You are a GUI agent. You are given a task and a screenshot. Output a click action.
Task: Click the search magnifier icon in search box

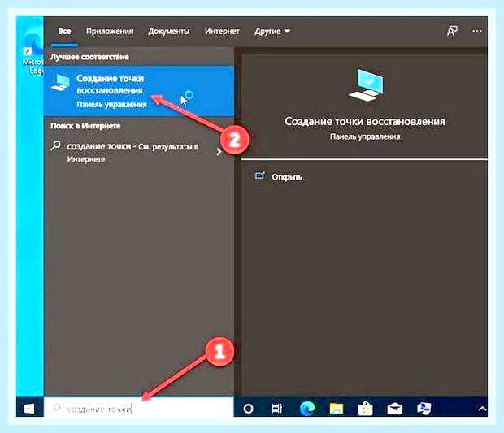57,408
